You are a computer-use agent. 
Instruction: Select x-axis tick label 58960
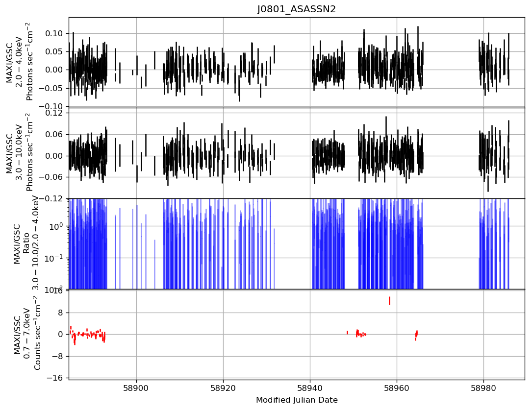[397, 387]
